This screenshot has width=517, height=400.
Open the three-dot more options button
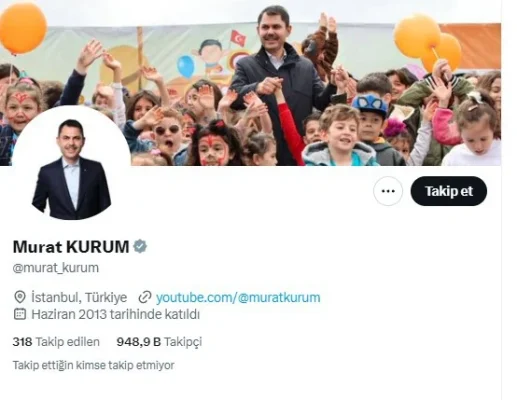(x=388, y=191)
